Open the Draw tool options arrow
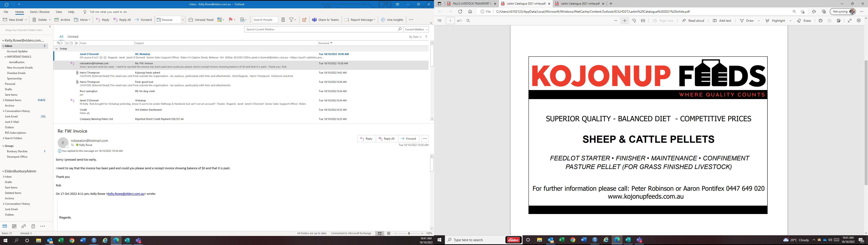 [759, 21]
